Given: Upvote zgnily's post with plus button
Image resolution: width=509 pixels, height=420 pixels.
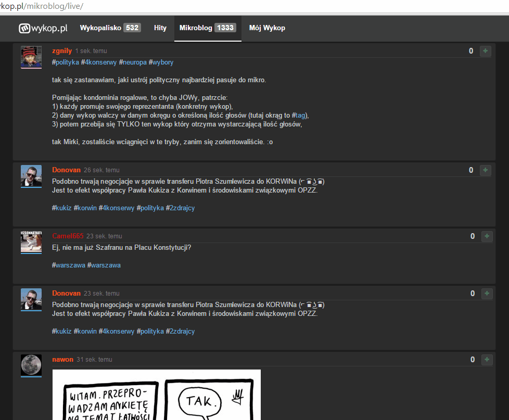Looking at the screenshot, I should 485,51.
